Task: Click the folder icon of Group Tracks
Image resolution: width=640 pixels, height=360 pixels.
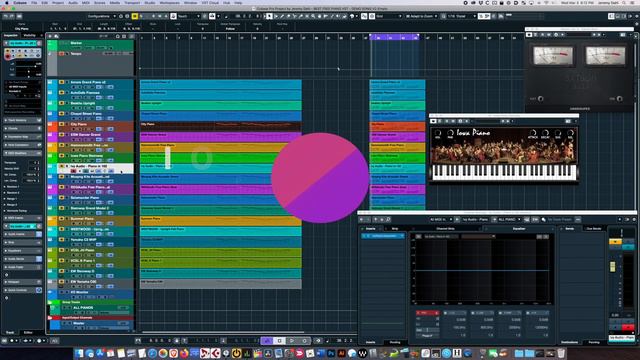Action: pos(50,302)
